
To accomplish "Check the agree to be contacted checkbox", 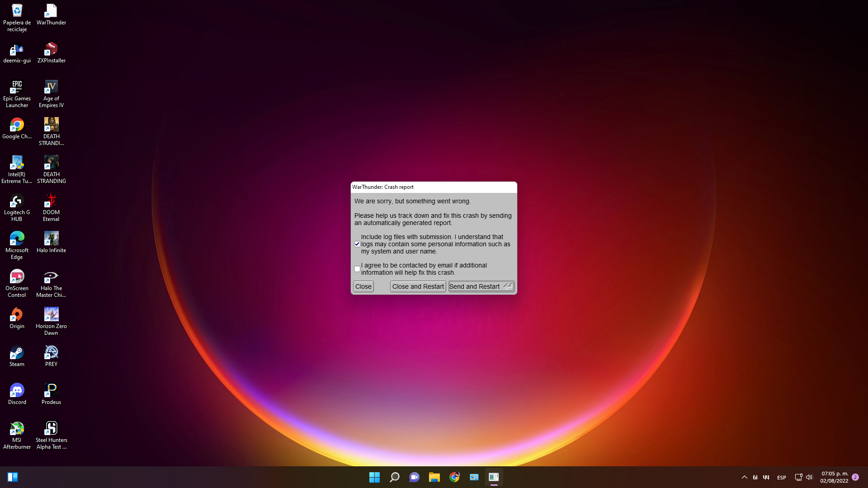I will (357, 269).
